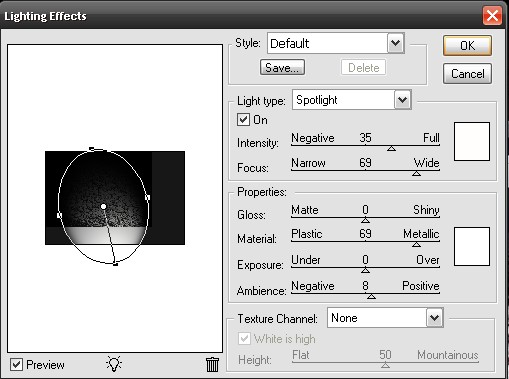Open the properties color swatch beside Material
The width and height of the screenshot is (509, 379).
tap(472, 247)
